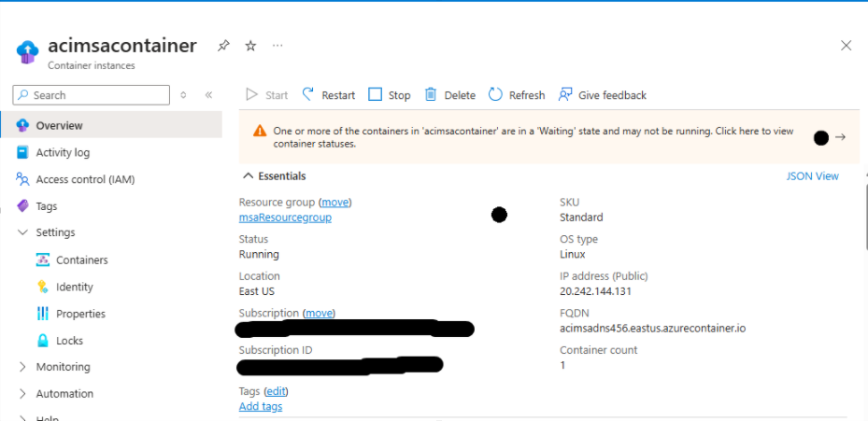
Task: Toggle the sidebar expand/collapse arrows beside Search
Action: tap(183, 95)
